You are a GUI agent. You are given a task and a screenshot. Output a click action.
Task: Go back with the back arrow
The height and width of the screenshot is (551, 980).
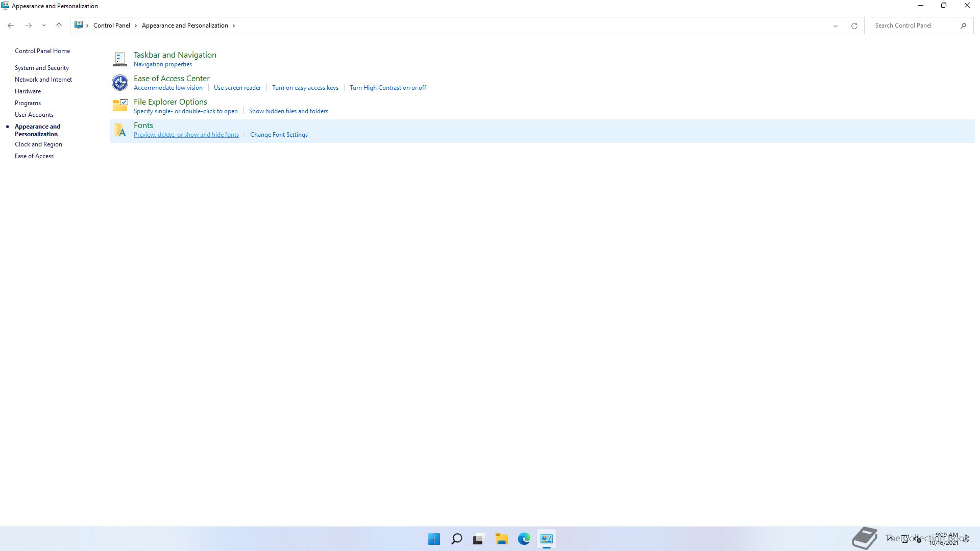pos(11,26)
